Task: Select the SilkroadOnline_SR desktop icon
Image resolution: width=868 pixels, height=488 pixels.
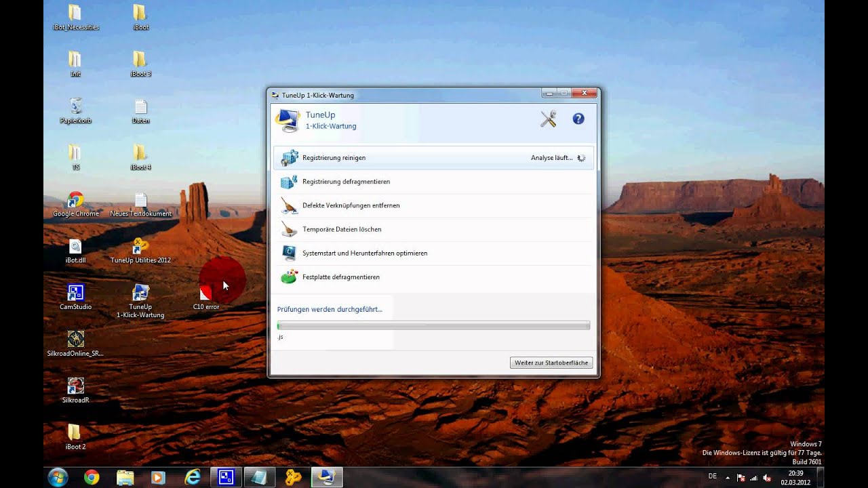Action: point(75,344)
